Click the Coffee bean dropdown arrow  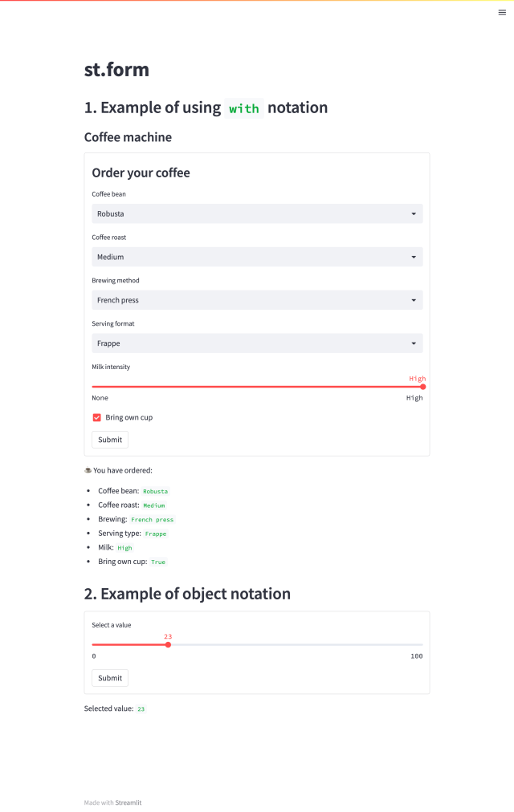[x=414, y=214]
